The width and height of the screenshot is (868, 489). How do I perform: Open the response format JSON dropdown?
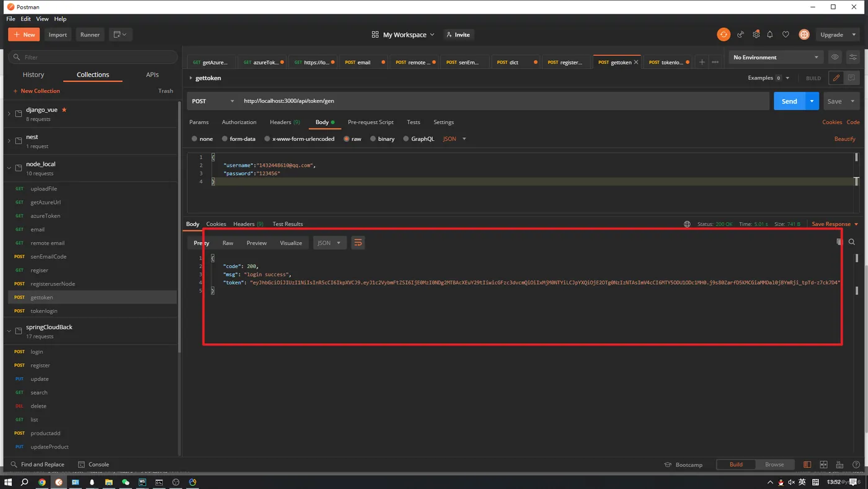329,243
